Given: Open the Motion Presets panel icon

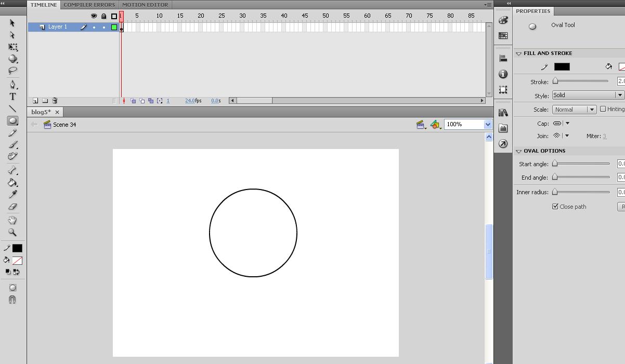Looking at the screenshot, I should point(503,128).
